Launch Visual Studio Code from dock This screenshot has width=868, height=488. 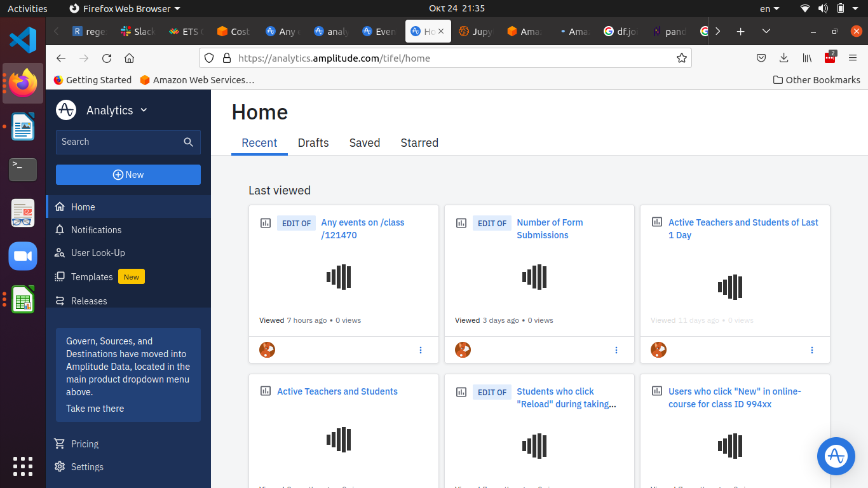pos(23,39)
